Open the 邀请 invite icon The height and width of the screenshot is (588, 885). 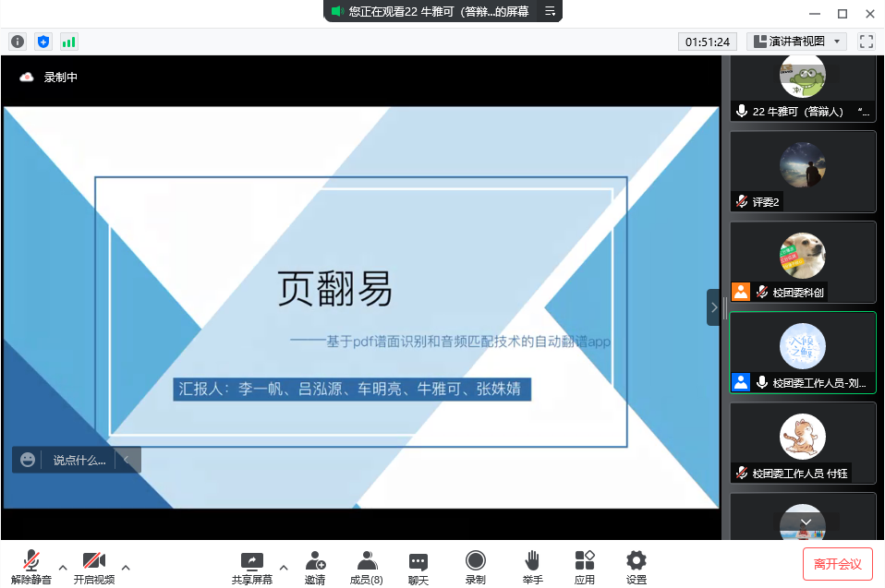pos(315,567)
